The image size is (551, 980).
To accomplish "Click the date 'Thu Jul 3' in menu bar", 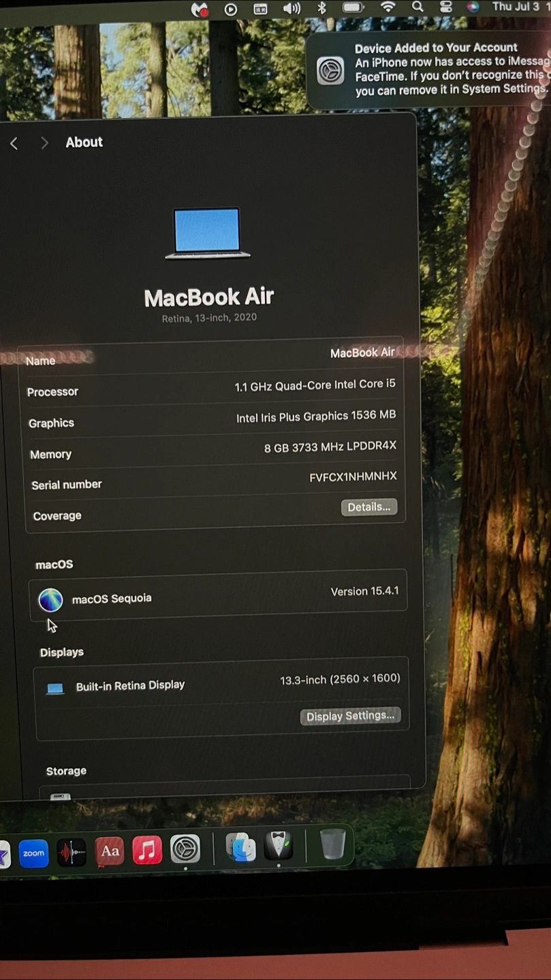I will coord(516,7).
